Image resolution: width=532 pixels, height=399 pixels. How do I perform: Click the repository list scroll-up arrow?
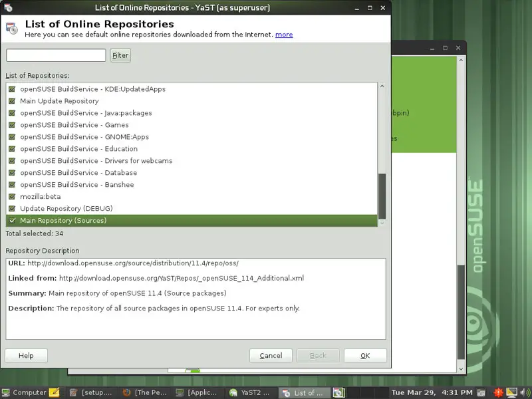(382, 86)
